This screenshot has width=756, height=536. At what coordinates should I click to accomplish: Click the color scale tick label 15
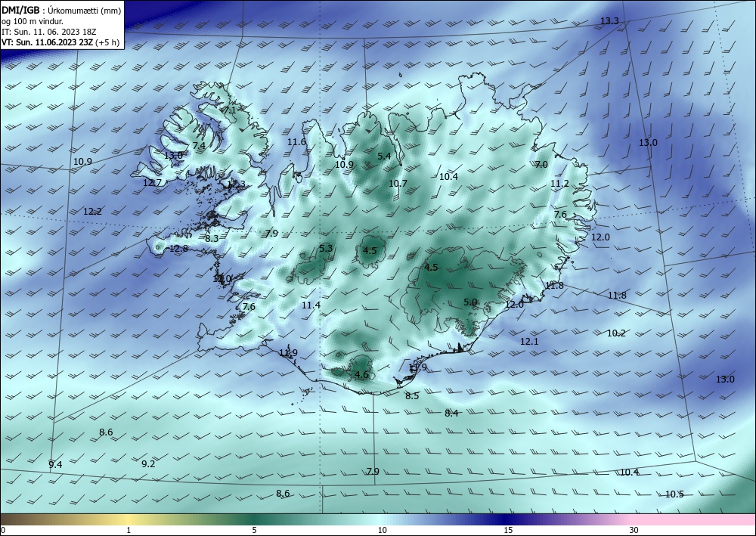tap(508, 530)
